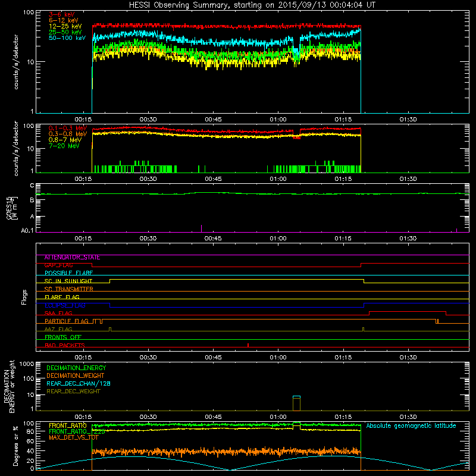Viewport: 476px width, 476px height.
Task: Click the REAR_DEC_WEIGHT legend entry
Action: pyautogui.click(x=73, y=392)
